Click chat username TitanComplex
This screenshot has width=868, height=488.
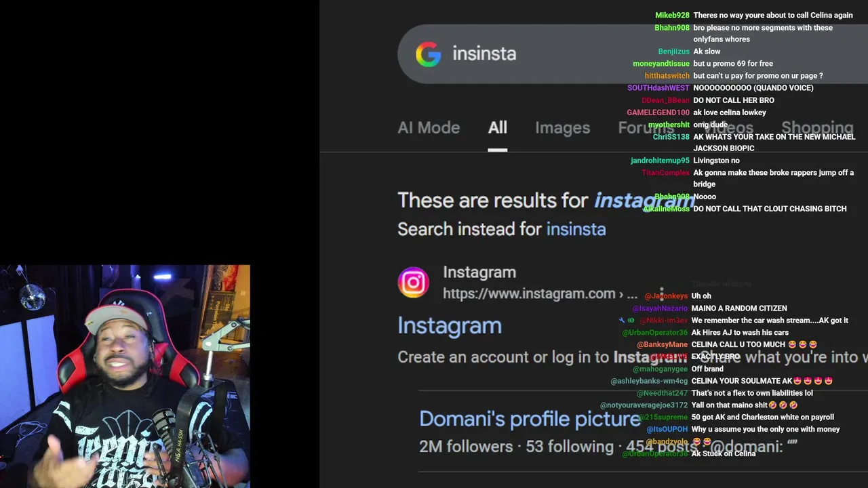666,173
